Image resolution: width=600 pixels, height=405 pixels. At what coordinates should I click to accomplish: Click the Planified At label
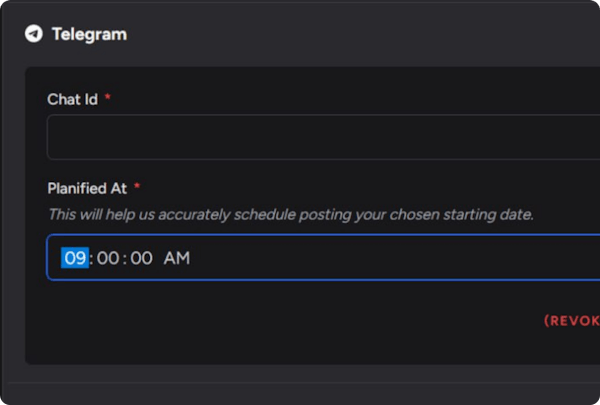[87, 188]
